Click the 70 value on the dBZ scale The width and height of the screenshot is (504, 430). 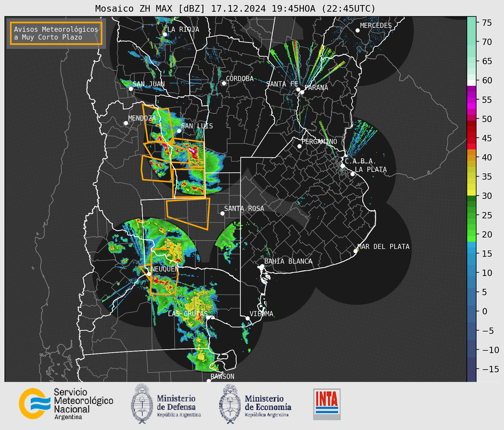point(487,42)
